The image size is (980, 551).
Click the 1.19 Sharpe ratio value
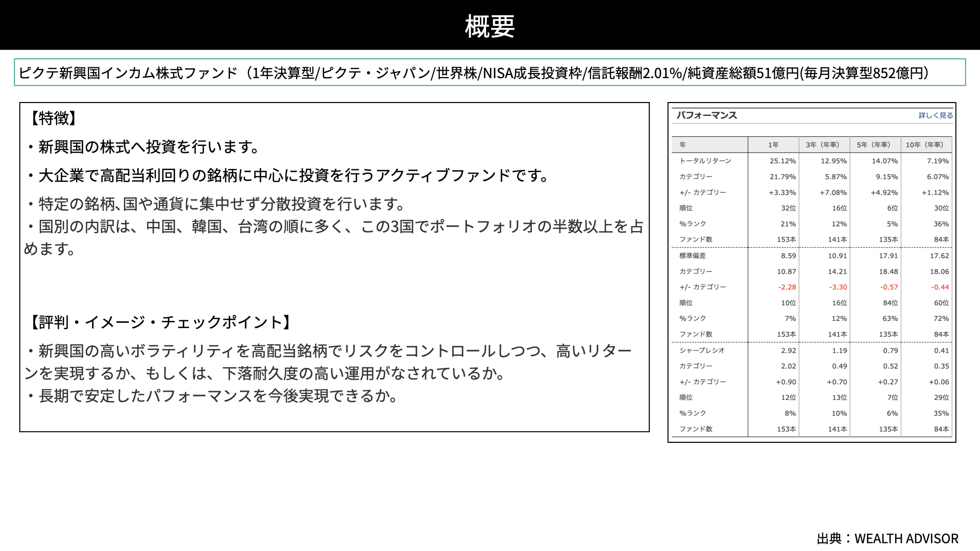point(840,350)
